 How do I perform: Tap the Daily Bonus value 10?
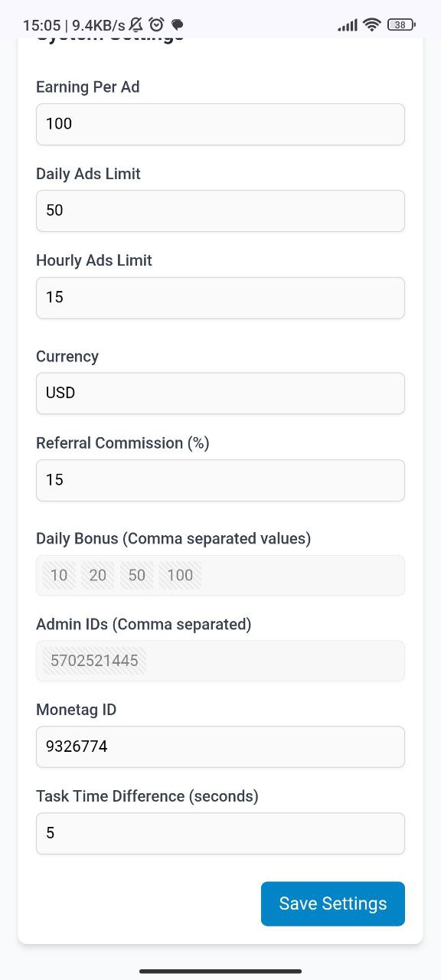click(x=59, y=575)
